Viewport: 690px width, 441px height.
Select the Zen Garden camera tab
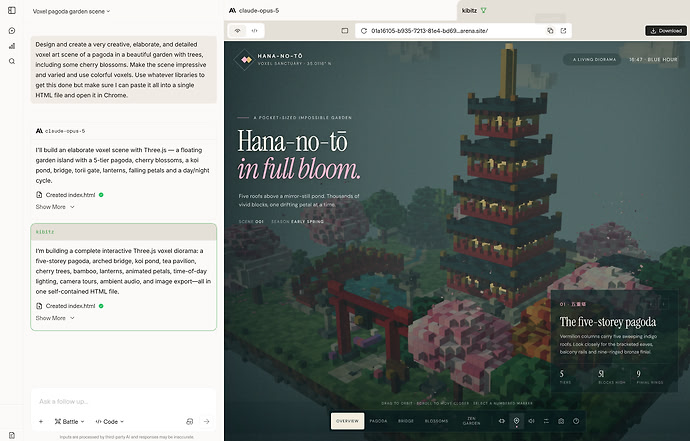(x=471, y=421)
